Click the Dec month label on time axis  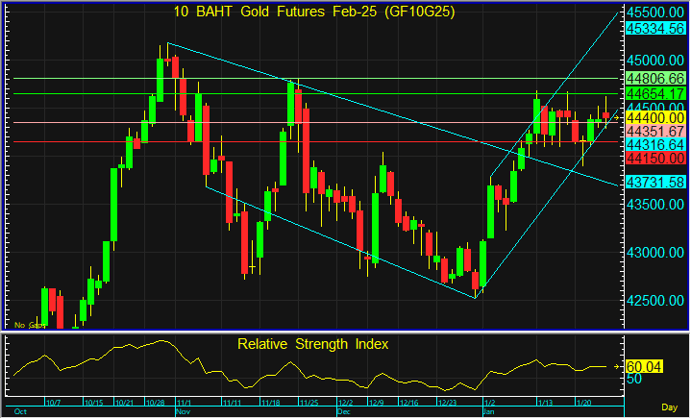pyautogui.click(x=343, y=411)
